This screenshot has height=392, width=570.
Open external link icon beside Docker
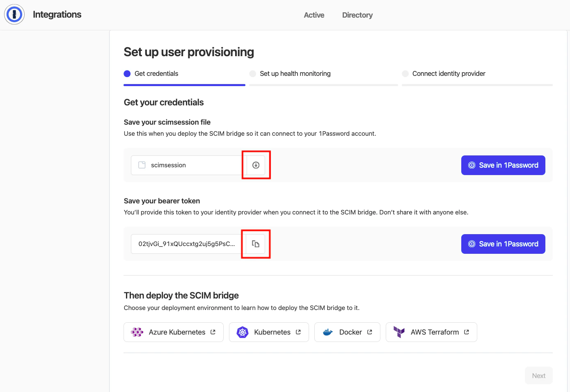coord(370,332)
